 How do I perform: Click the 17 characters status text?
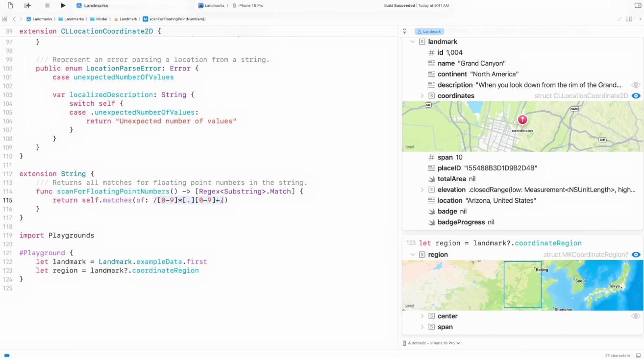(x=617, y=356)
